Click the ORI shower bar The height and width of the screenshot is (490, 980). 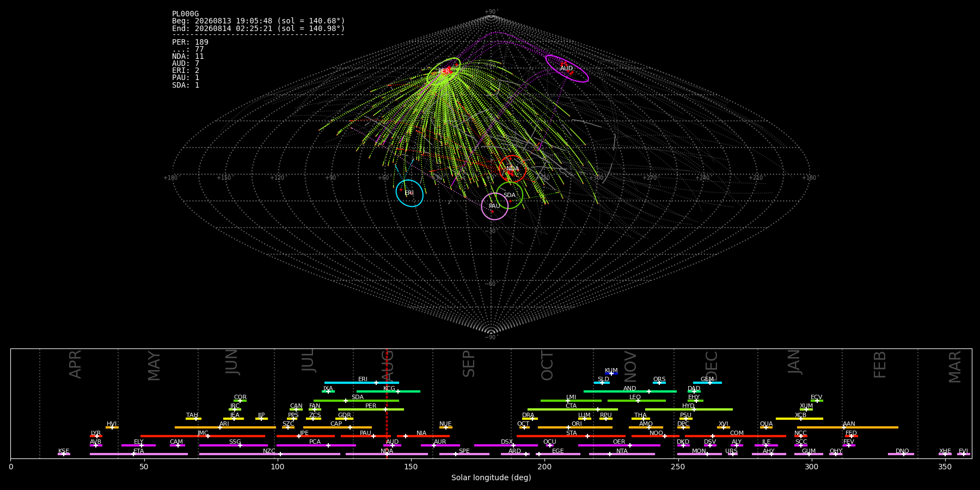point(575,427)
